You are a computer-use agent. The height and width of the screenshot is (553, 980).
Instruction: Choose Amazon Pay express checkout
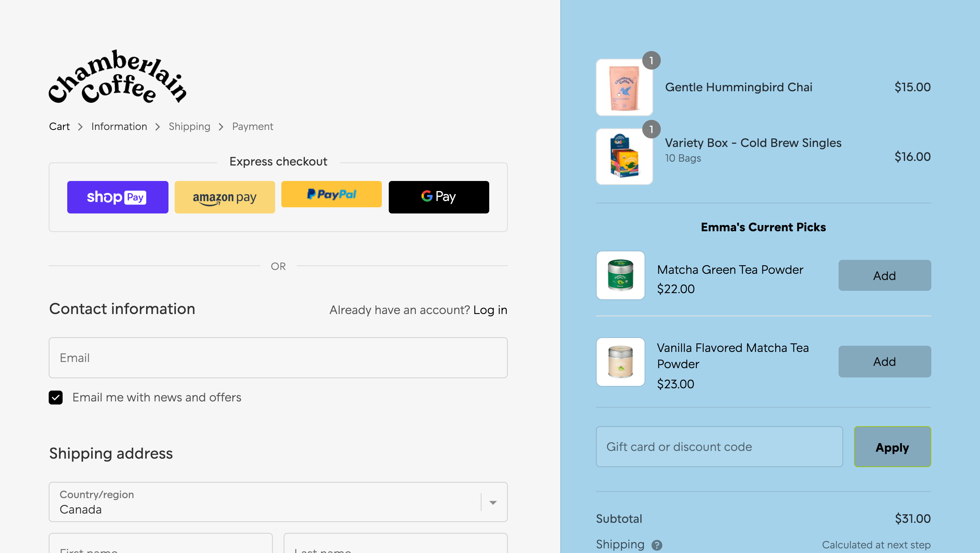[x=225, y=197]
